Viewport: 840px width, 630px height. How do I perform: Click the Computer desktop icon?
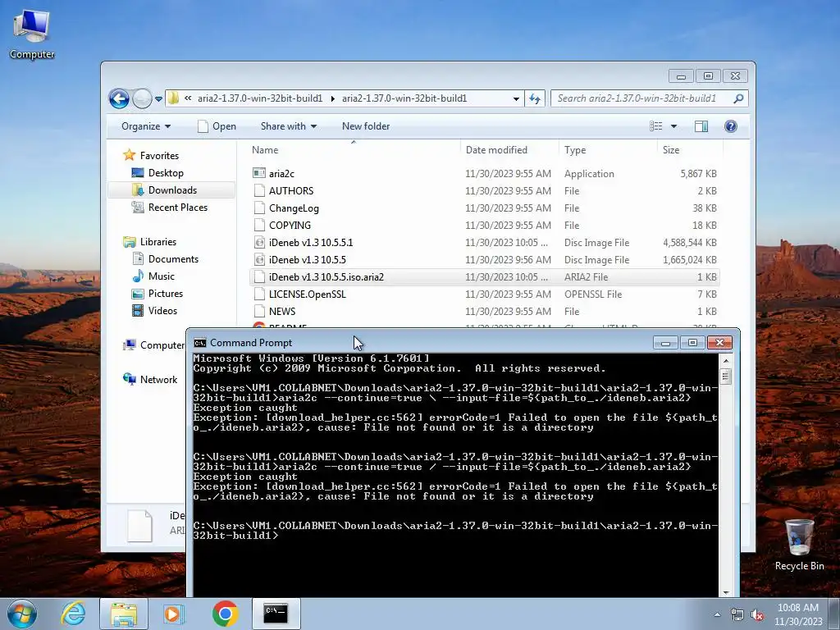[32, 34]
